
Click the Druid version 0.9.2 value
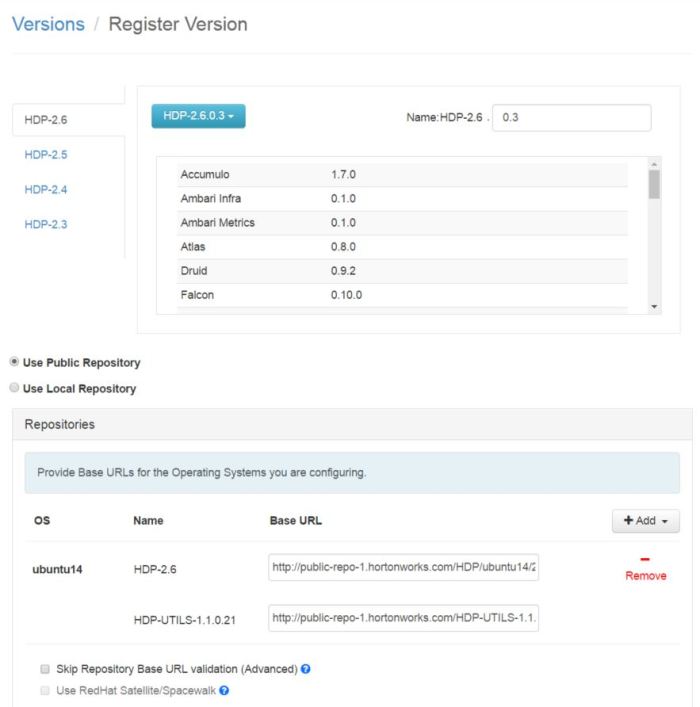tap(343, 271)
